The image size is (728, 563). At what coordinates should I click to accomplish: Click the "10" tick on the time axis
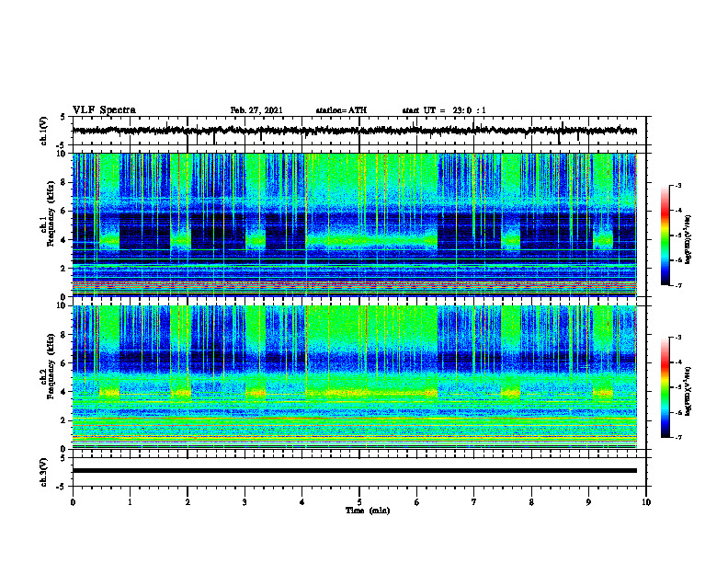646,502
